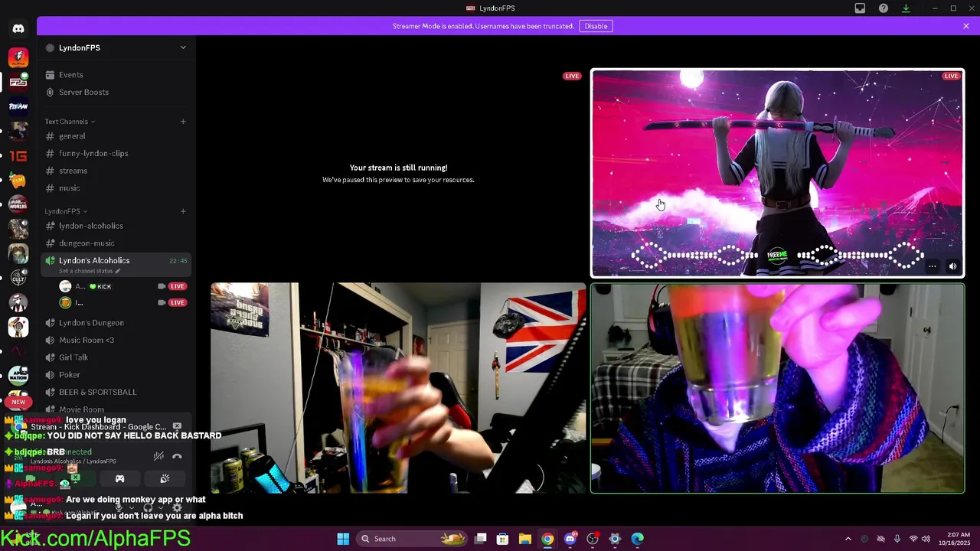
Task: Click the 'Set a channel status' text
Action: click(86, 271)
